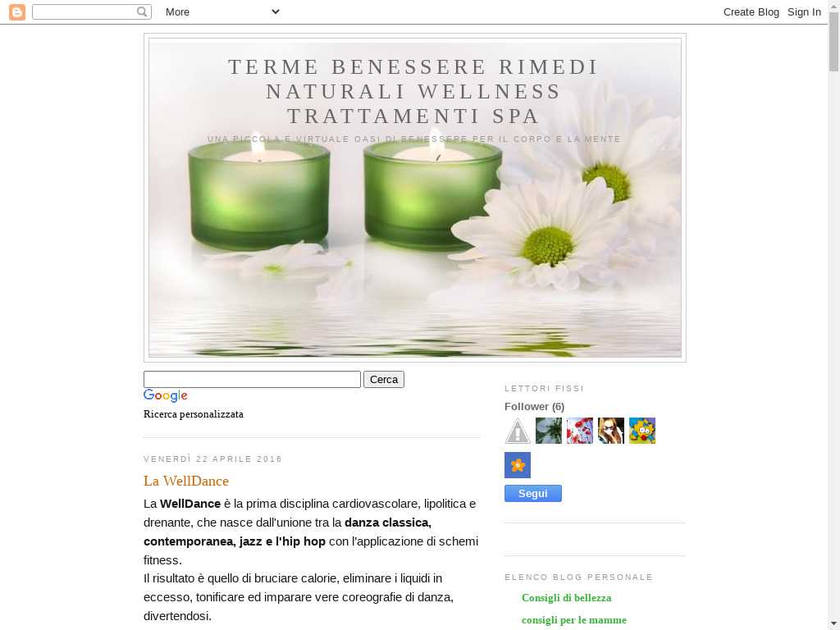This screenshot has height=630, width=840.
Task: Click the scroll down arrow of page scrollbar
Action: point(833,623)
